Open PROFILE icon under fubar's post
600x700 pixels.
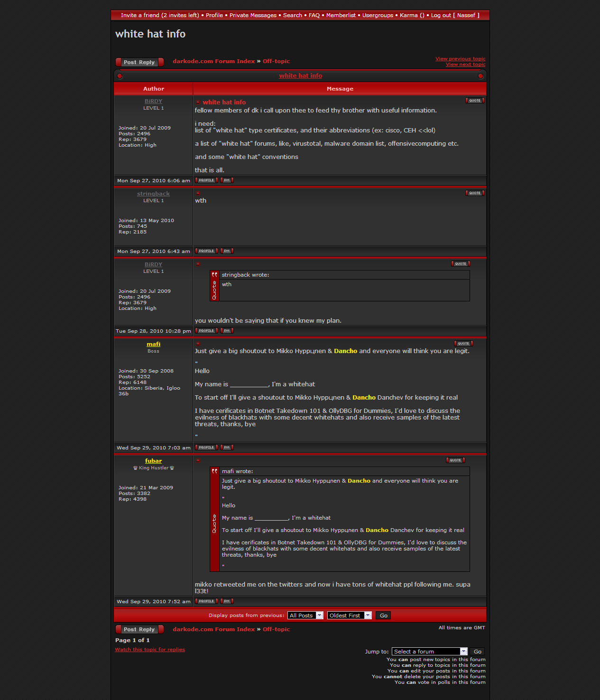coord(206,601)
